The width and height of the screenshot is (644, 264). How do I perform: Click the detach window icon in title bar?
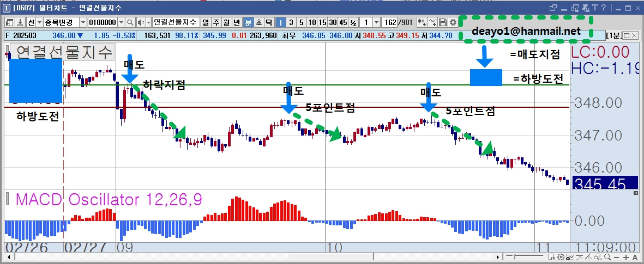pyautogui.click(x=553, y=8)
